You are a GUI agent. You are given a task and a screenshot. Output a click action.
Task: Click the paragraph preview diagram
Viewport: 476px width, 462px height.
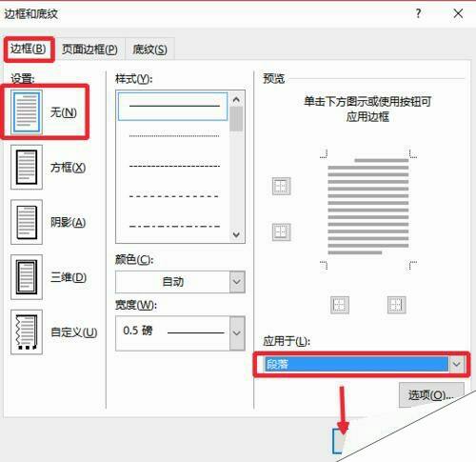point(368,207)
